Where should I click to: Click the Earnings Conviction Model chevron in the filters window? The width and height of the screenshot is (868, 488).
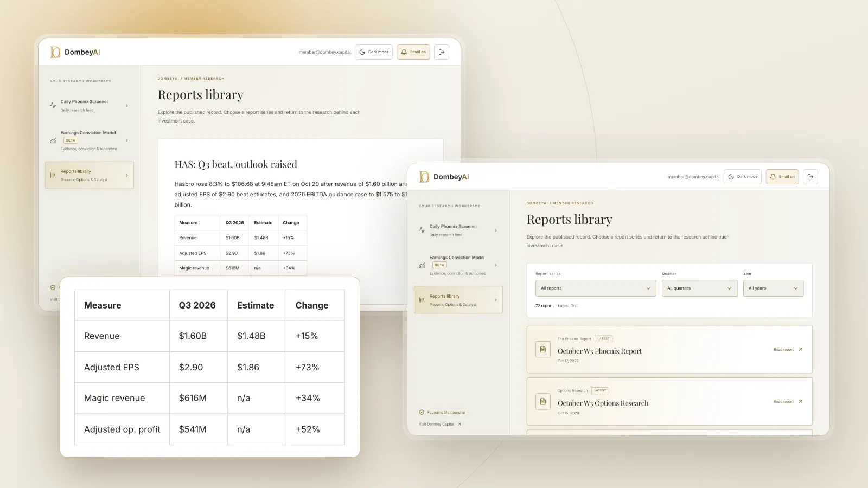(496, 265)
